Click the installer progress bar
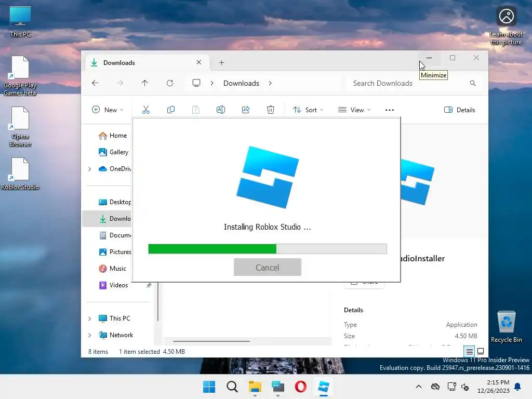532x399 pixels. (268, 249)
